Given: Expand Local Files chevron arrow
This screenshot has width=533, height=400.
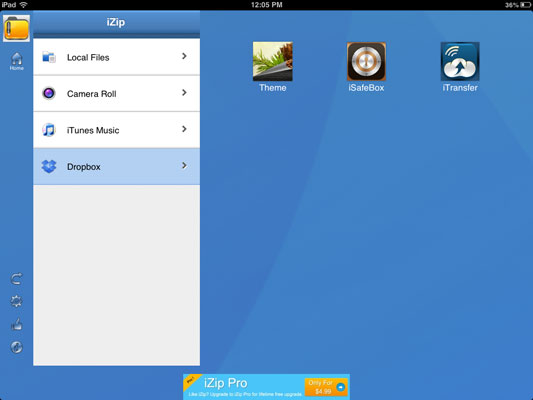Looking at the screenshot, I should 184,56.
